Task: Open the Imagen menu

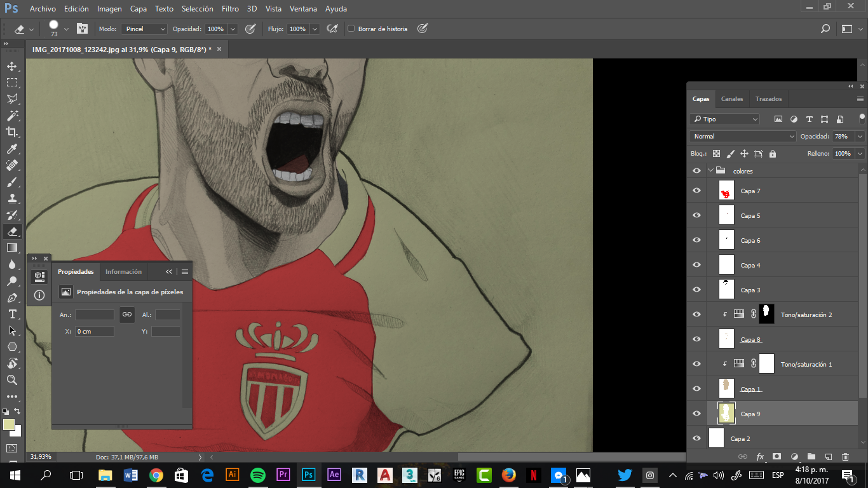Action: [x=110, y=9]
